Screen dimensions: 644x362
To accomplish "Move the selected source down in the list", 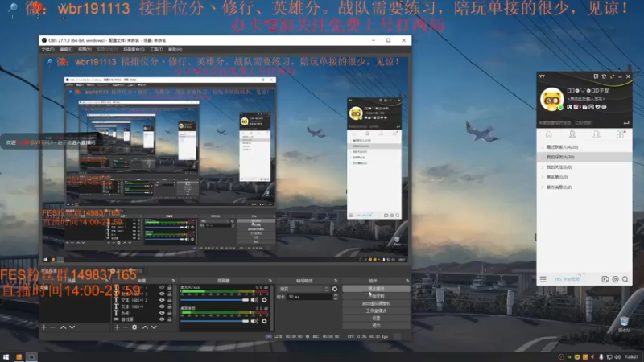I will (x=154, y=327).
